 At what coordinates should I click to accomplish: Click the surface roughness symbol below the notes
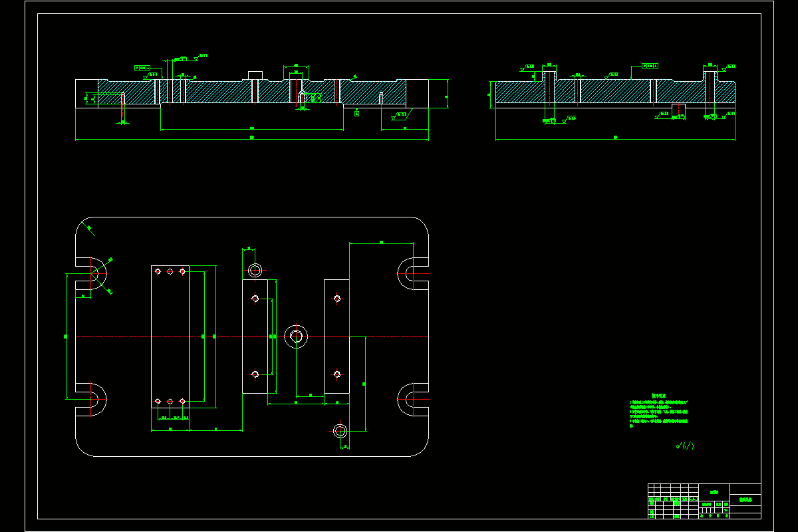pos(684,446)
